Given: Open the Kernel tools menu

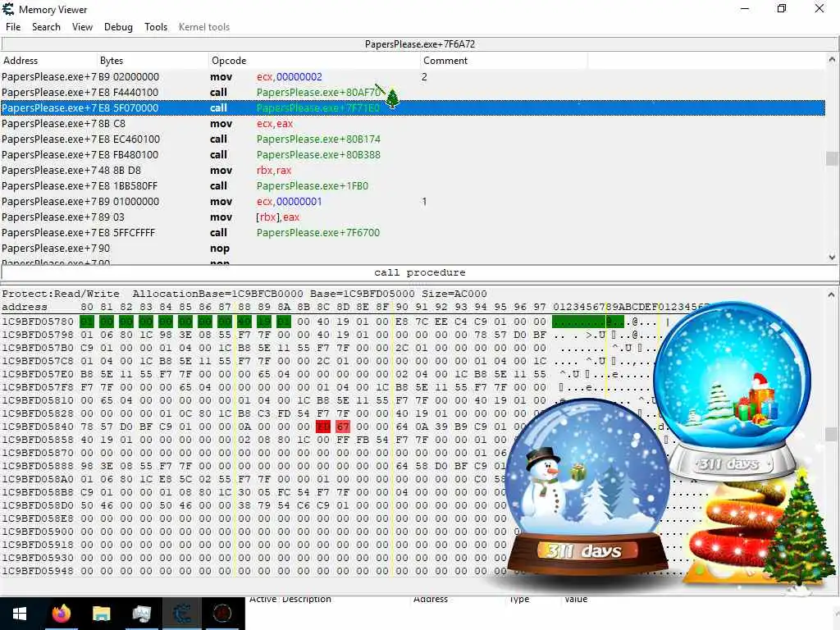Looking at the screenshot, I should point(204,27).
